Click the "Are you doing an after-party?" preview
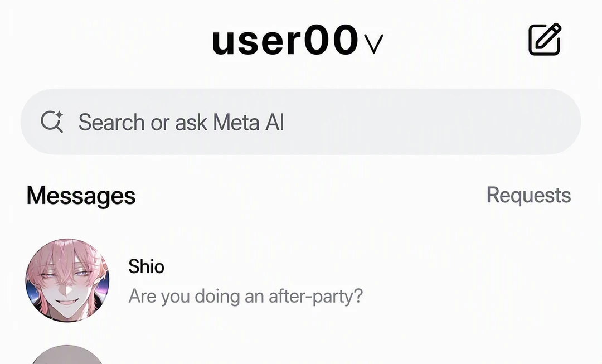Image resolution: width=602 pixels, height=364 pixels. coord(245,297)
